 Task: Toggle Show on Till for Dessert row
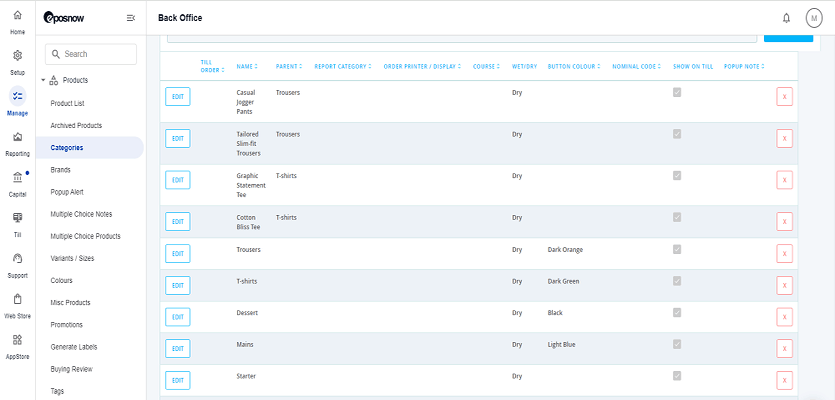[x=677, y=313]
